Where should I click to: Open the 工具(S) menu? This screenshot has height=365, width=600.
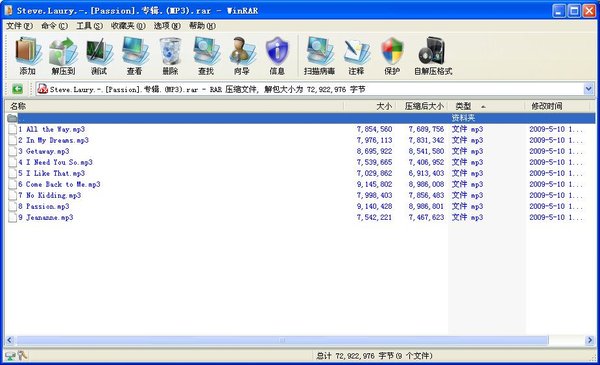(x=89, y=26)
